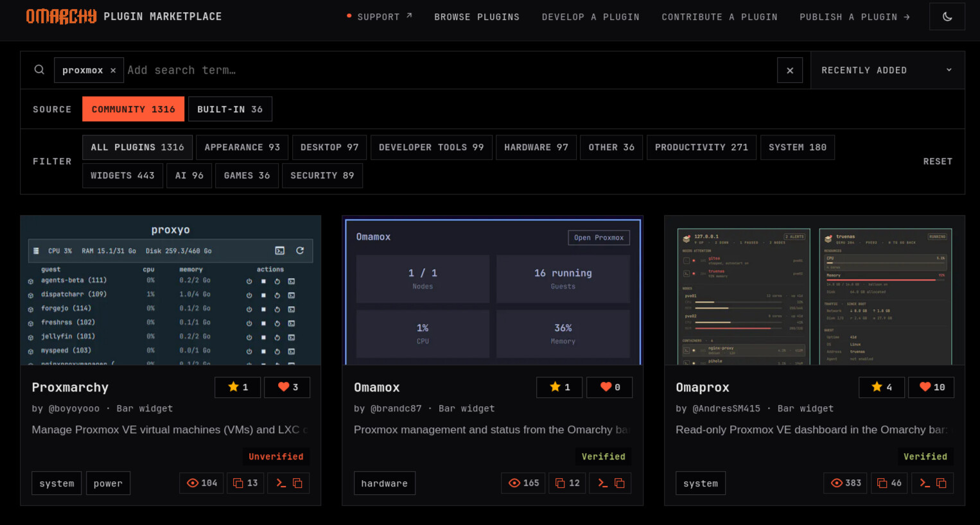Click the terminal prompt icon on Omamox
Screen dimensions: 980x525
coord(602,483)
